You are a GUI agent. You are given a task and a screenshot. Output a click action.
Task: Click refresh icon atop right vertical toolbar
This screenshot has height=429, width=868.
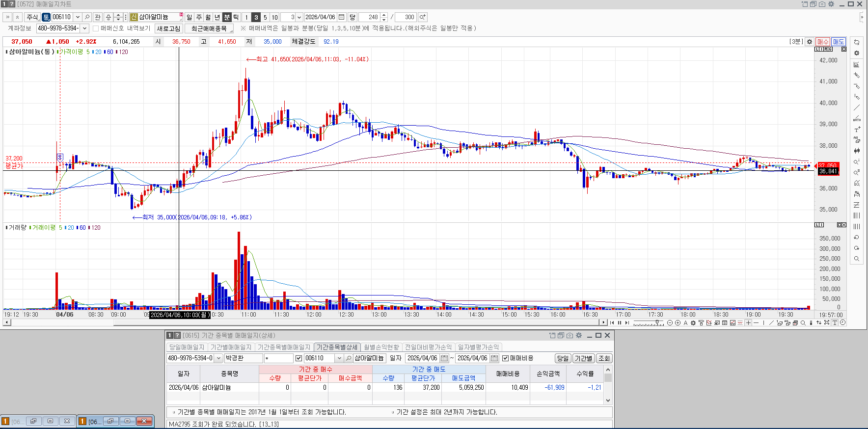(857, 42)
